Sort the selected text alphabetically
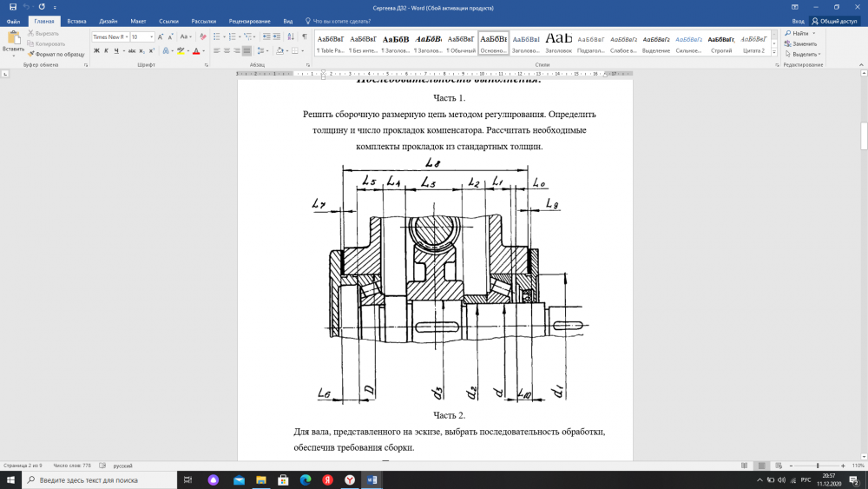 pos(291,37)
